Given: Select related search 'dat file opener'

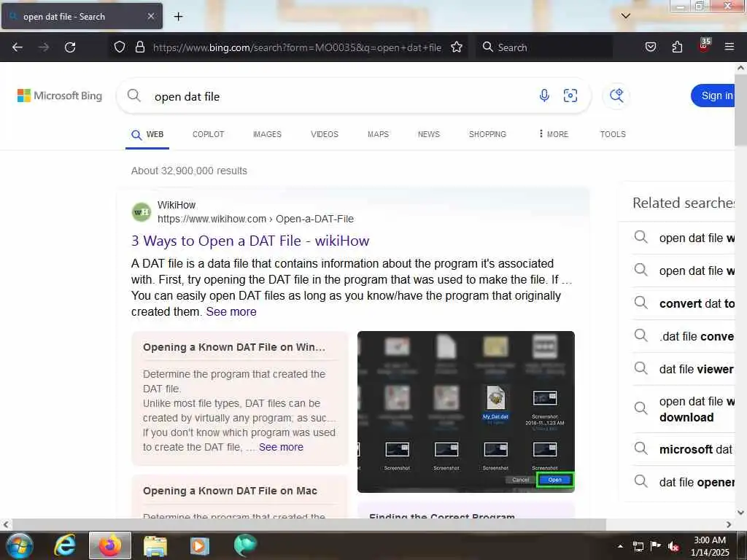Looking at the screenshot, I should [x=684, y=482].
